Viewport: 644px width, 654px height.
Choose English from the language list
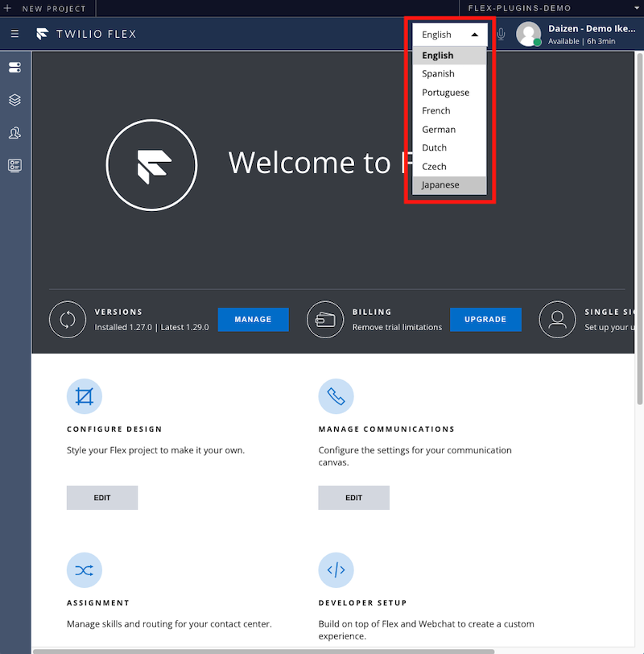click(449, 55)
